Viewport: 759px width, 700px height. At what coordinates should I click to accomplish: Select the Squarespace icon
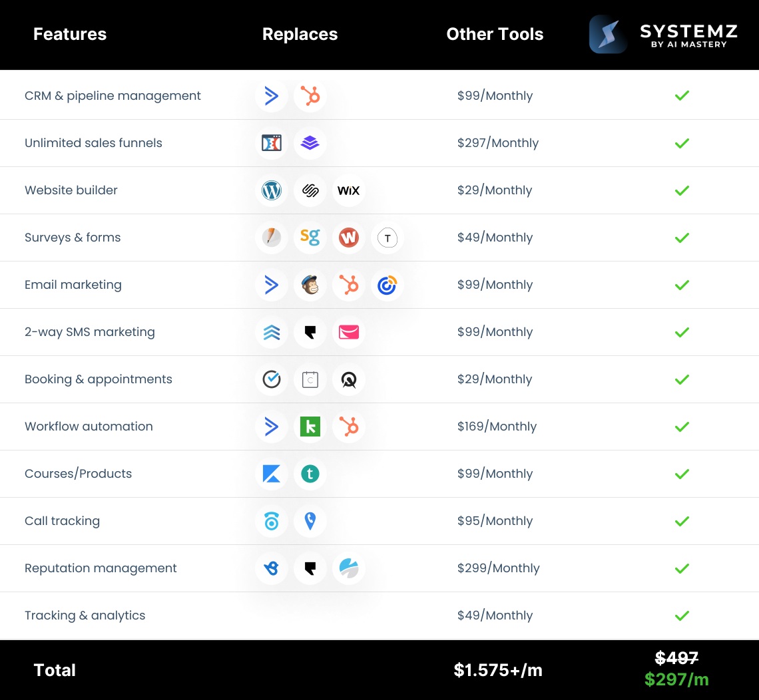click(x=310, y=190)
